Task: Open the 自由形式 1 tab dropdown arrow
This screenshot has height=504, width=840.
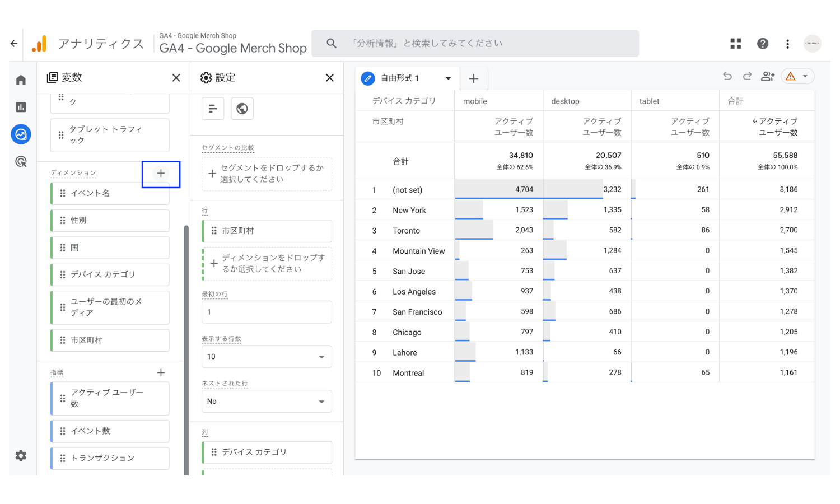Action: click(448, 78)
